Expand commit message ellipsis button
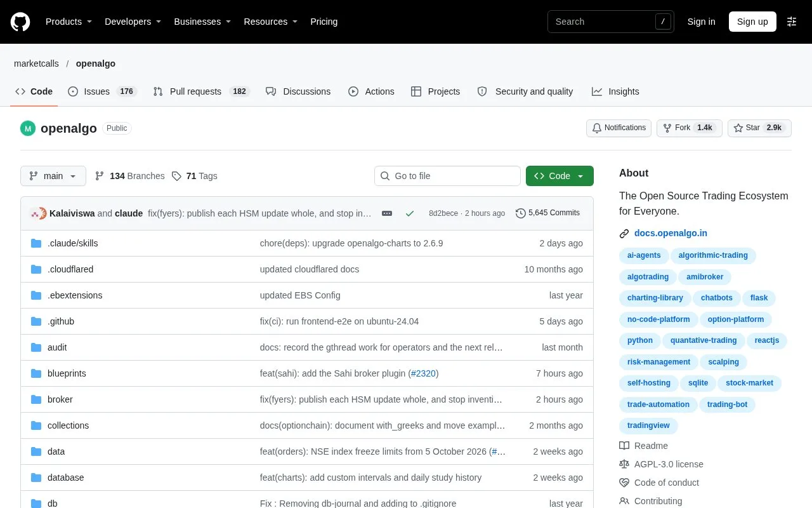The width and height of the screenshot is (812, 508). click(x=387, y=213)
